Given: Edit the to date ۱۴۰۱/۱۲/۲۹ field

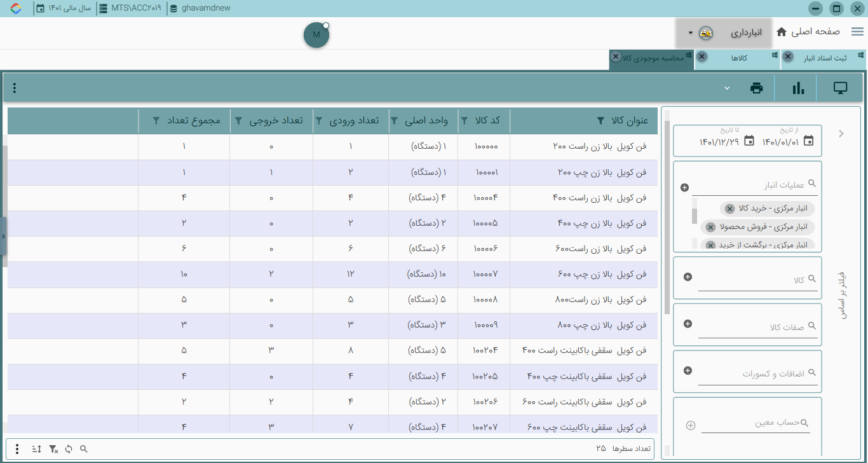Looking at the screenshot, I should [719, 141].
